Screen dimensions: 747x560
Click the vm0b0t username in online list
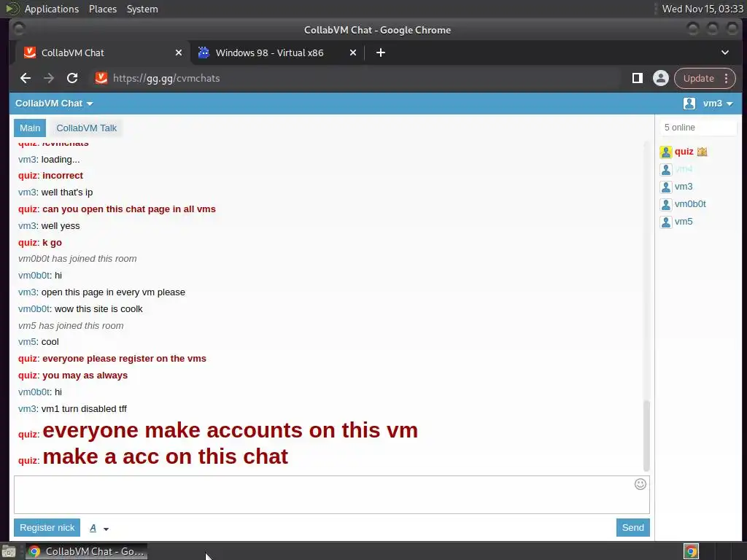point(690,204)
